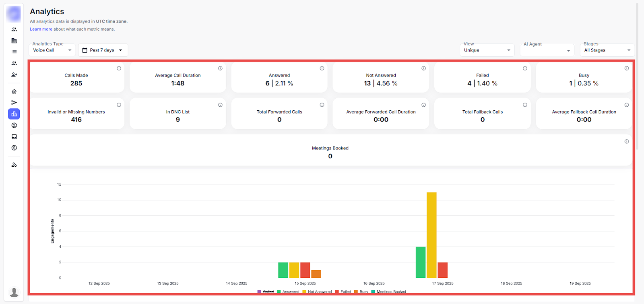Click the dollar sign billing icon

(x=14, y=148)
